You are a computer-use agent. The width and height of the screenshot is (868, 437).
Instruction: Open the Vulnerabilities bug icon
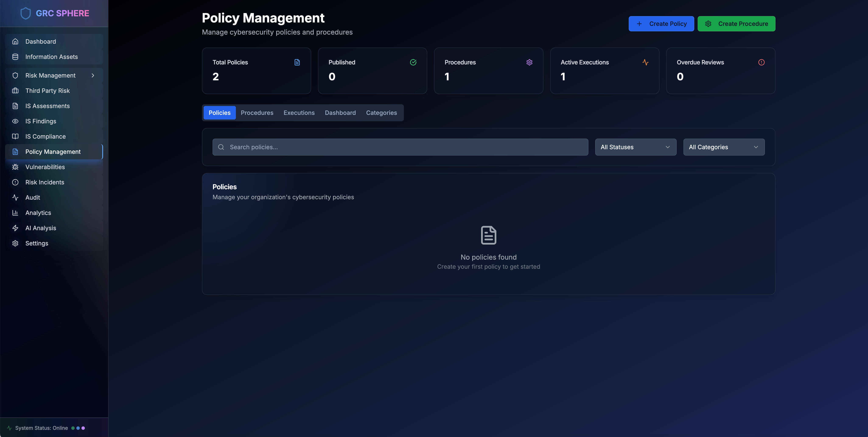point(15,167)
